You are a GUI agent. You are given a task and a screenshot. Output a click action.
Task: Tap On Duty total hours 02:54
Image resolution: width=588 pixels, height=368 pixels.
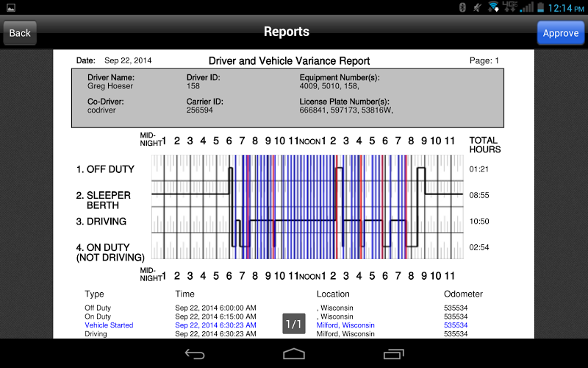(x=479, y=247)
